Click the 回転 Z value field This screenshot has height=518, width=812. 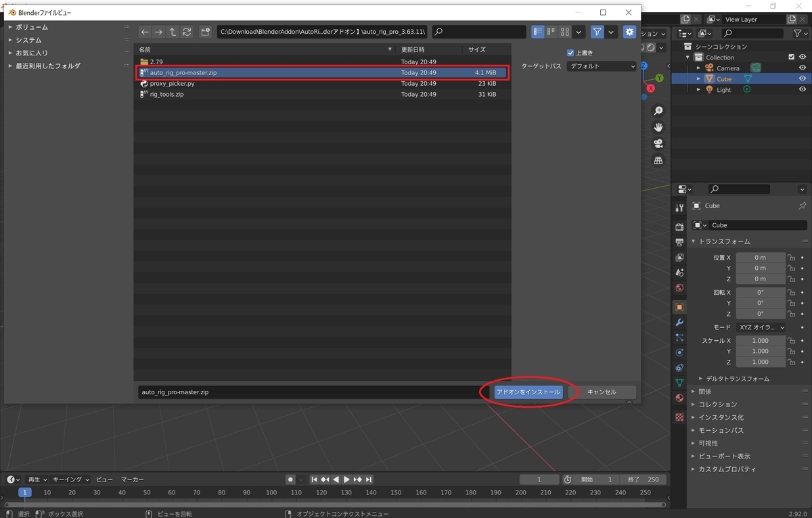pyautogui.click(x=761, y=314)
